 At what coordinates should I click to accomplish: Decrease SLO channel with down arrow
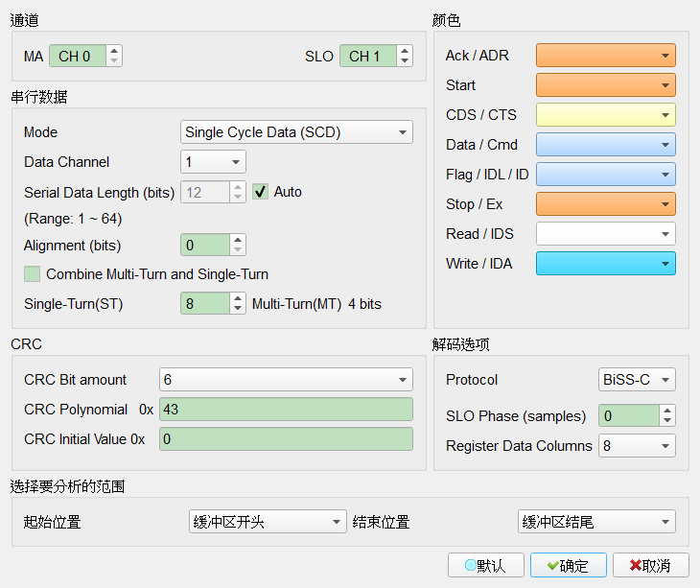point(405,61)
